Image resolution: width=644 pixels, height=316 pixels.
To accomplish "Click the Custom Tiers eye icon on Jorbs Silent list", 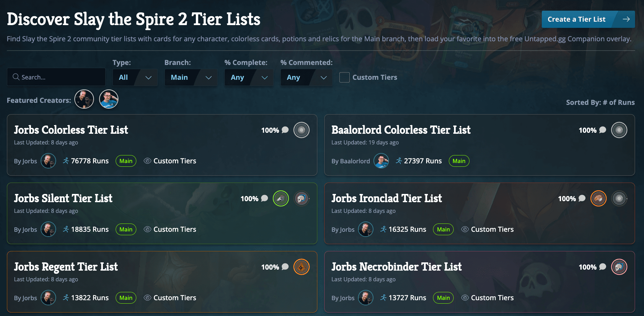I will [147, 229].
